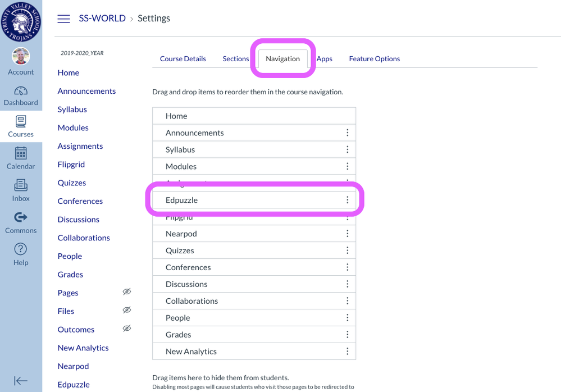
Task: Switch to the Feature Options tab
Action: pyautogui.click(x=375, y=58)
